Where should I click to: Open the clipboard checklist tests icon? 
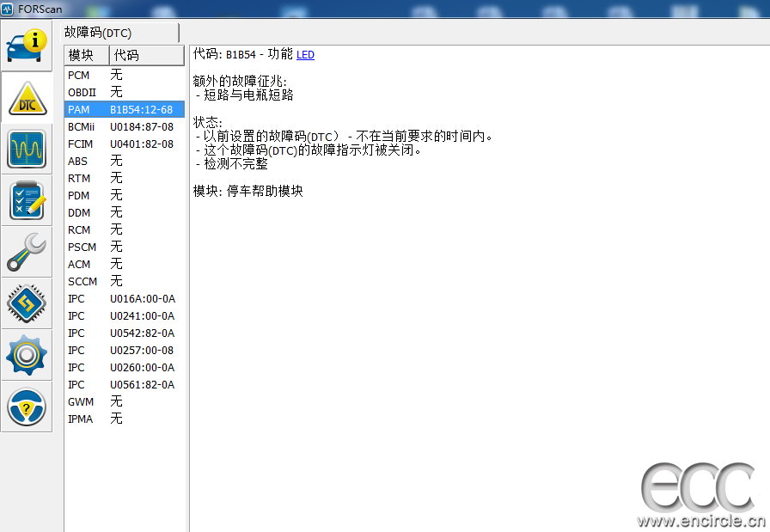click(x=27, y=200)
